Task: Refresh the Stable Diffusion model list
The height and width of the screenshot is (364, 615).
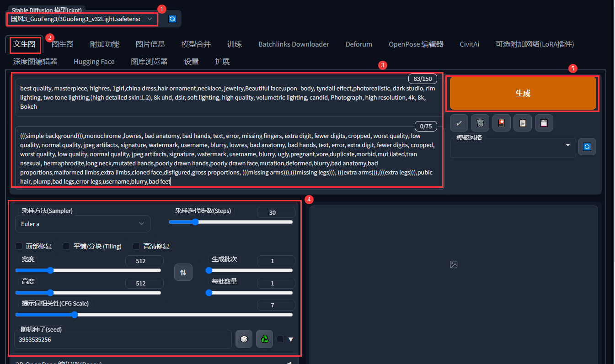Action: pyautogui.click(x=172, y=19)
